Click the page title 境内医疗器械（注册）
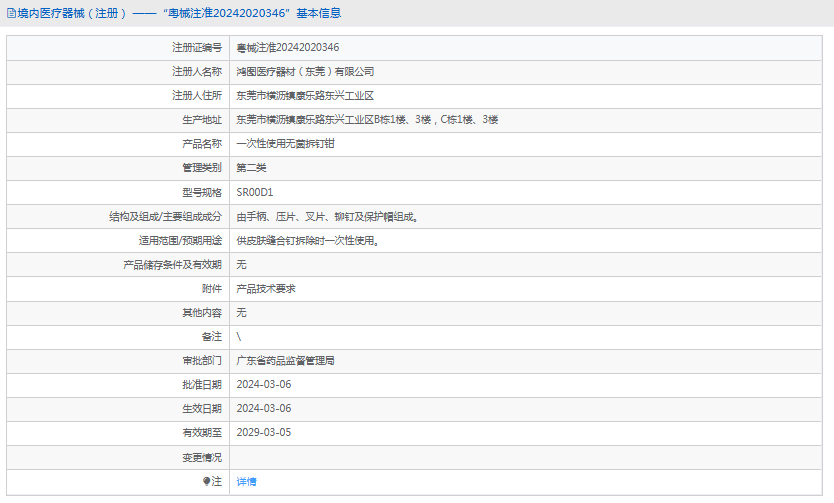834x503 pixels. click(72, 13)
